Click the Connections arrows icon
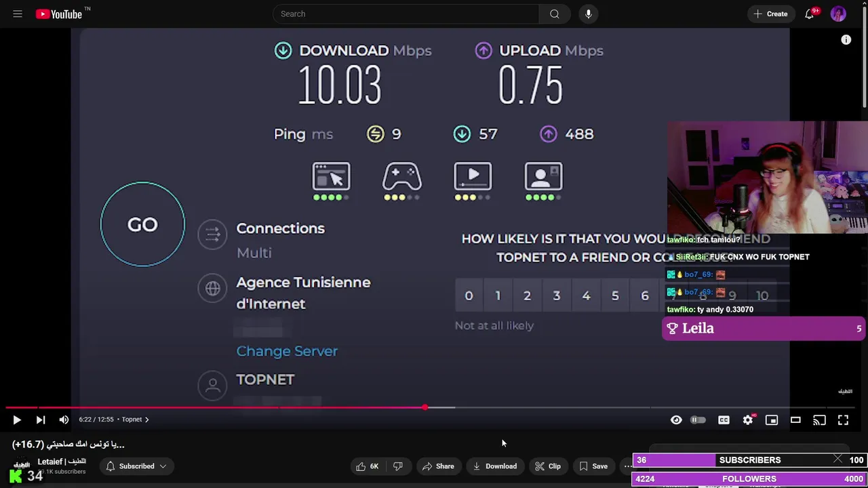The image size is (868, 488). coord(213,235)
